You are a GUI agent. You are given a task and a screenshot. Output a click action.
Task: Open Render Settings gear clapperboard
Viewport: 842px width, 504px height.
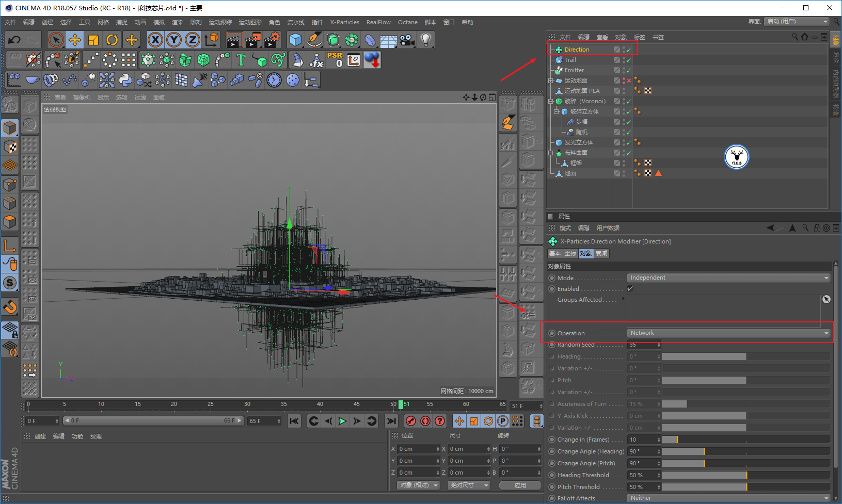point(272,40)
